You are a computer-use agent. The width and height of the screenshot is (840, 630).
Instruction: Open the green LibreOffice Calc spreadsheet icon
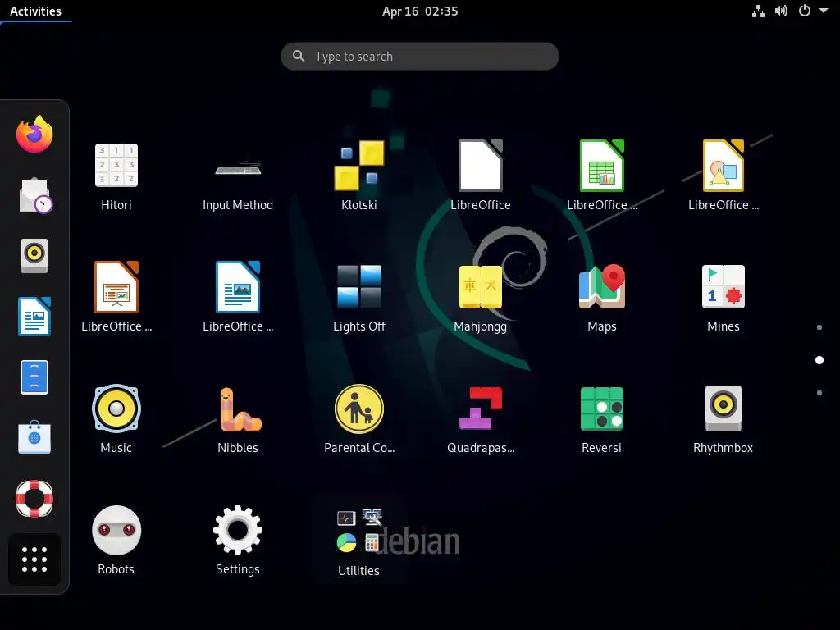pyautogui.click(x=602, y=177)
